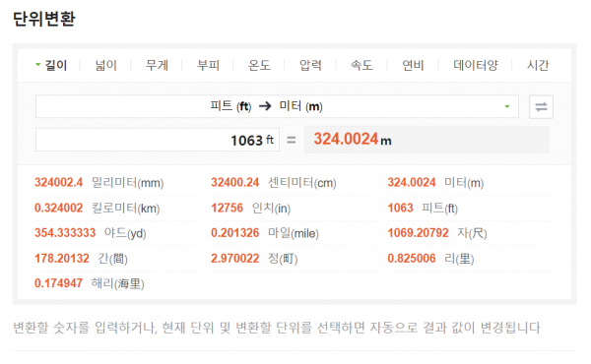The width and height of the screenshot is (591, 364).
Task: Click the 32400.24 센티미터(cm) value
Action: pos(274,183)
